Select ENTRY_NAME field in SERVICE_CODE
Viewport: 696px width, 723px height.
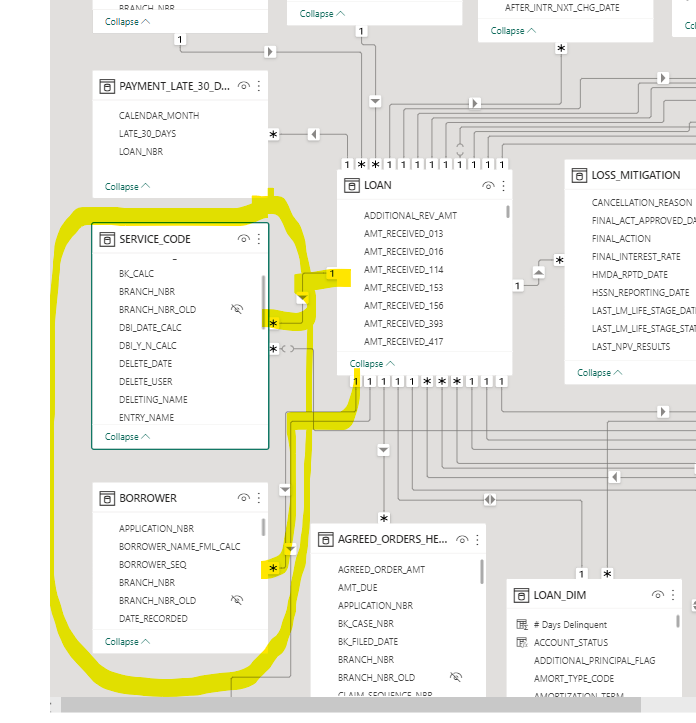click(x=147, y=417)
